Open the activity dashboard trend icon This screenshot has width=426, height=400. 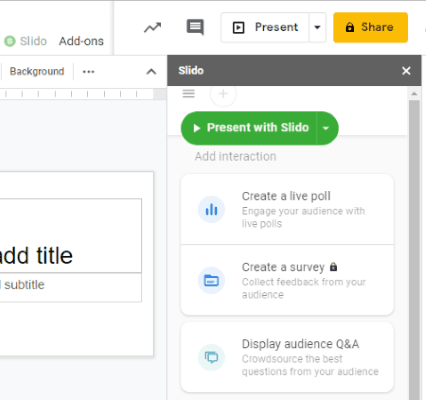152,28
